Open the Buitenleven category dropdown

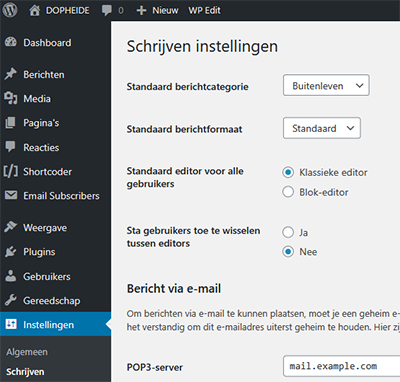(326, 85)
